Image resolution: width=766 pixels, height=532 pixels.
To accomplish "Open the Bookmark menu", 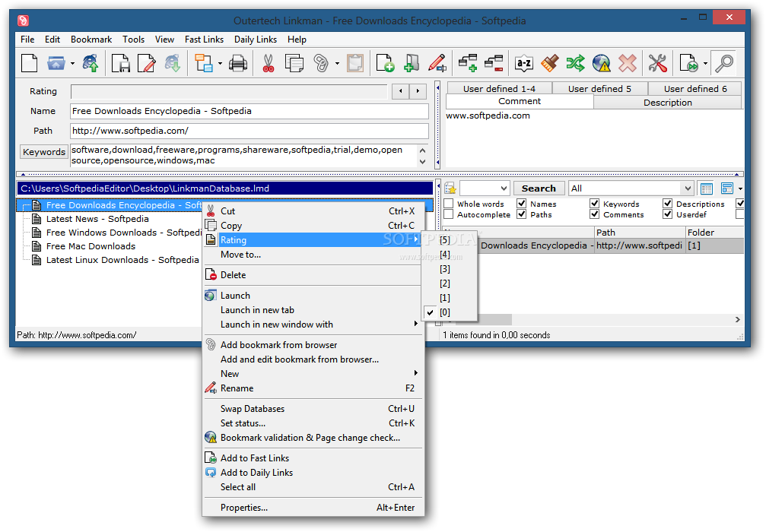I will 91,40.
